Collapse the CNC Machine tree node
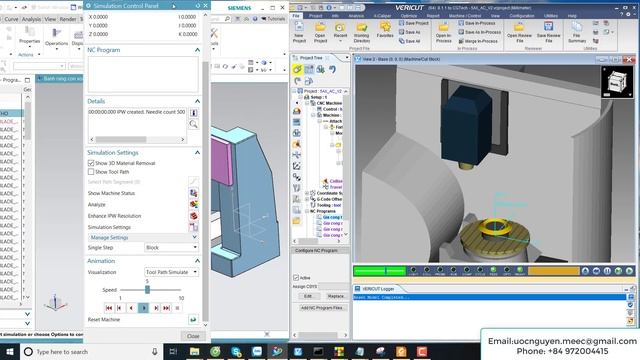 pyautogui.click(x=307, y=103)
